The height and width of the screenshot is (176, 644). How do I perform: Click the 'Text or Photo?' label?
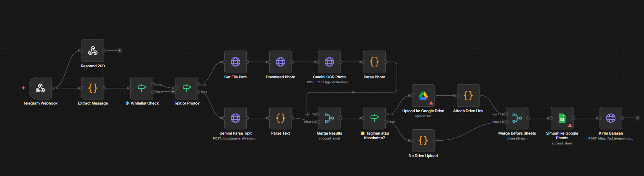[x=187, y=103]
